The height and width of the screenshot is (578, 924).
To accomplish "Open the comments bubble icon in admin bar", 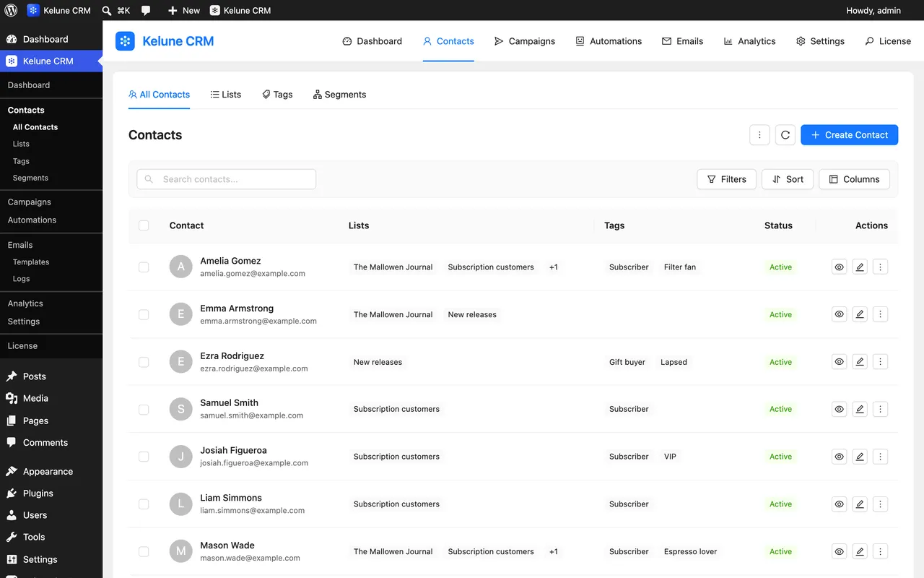I will tap(146, 10).
